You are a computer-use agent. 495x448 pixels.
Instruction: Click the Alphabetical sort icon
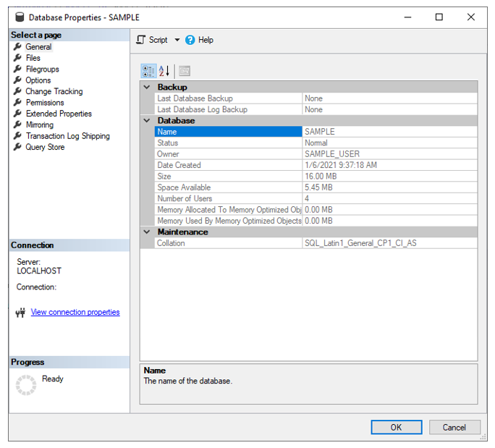click(x=164, y=71)
